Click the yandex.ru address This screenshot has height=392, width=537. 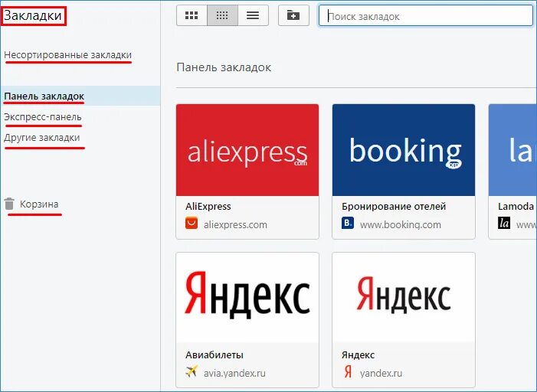(x=381, y=373)
